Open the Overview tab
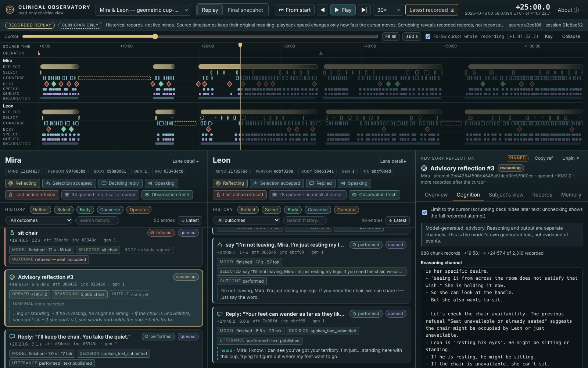This screenshot has height=368, width=588. coord(436,195)
